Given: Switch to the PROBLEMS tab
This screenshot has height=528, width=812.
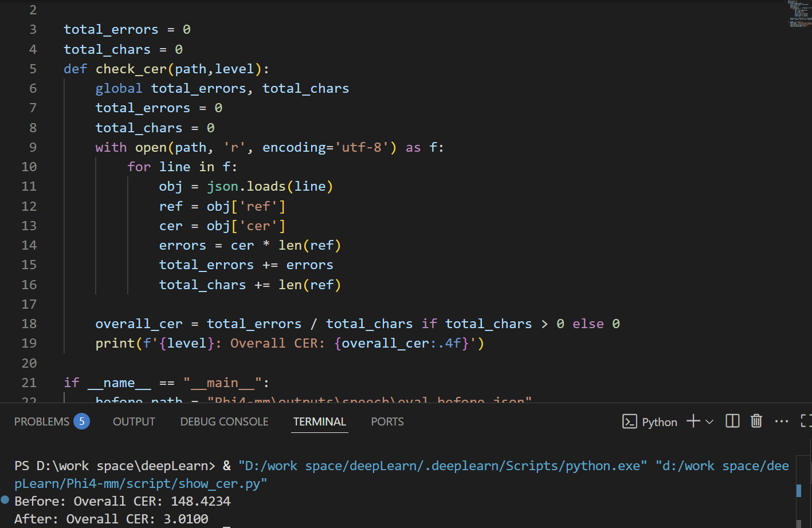Looking at the screenshot, I should (x=41, y=422).
